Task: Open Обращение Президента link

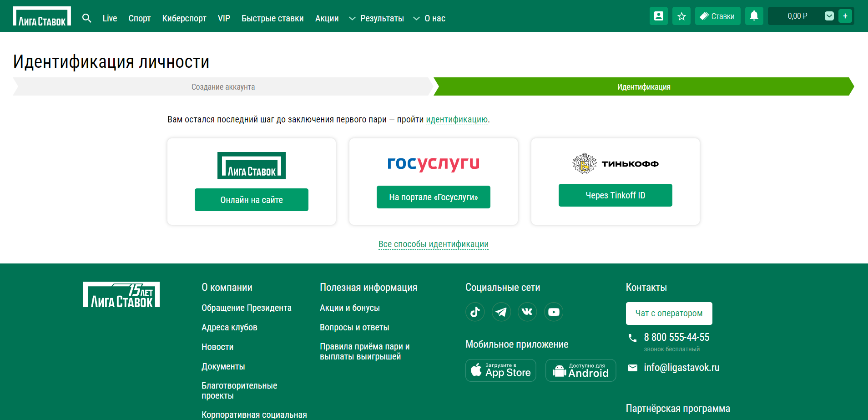Action: pos(247,308)
